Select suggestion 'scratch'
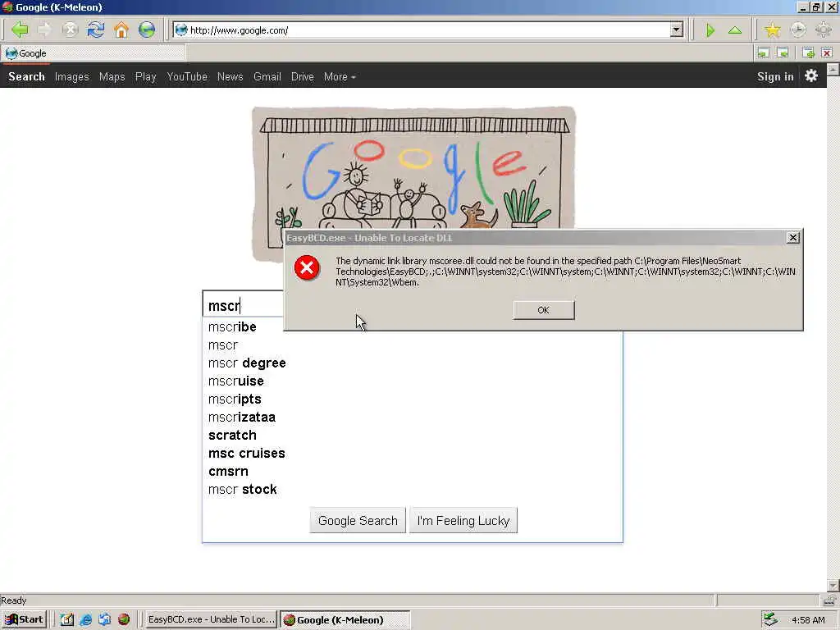Image resolution: width=840 pixels, height=630 pixels. pyautogui.click(x=232, y=436)
